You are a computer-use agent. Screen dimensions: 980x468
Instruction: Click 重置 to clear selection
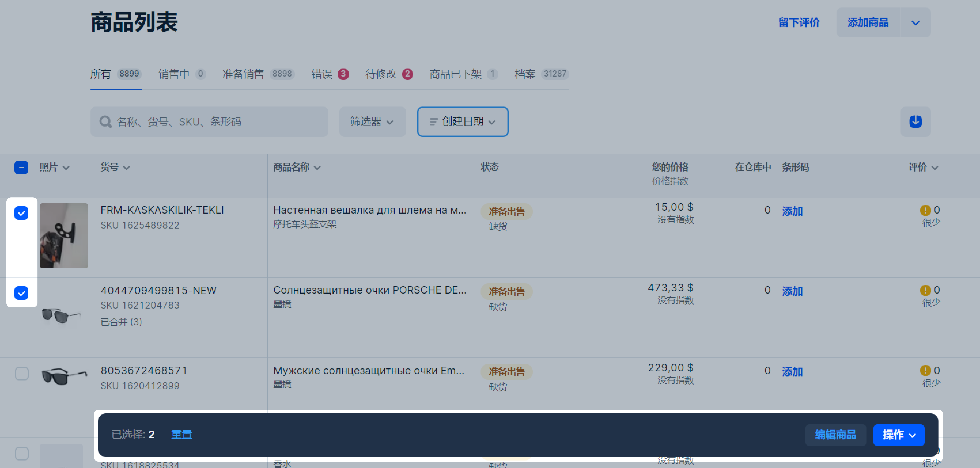point(181,435)
